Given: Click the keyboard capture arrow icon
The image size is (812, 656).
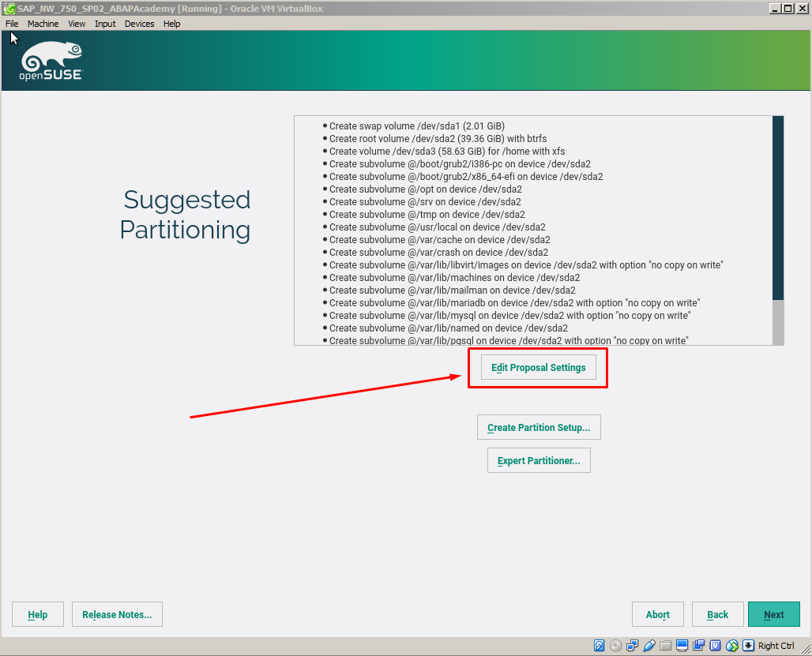Looking at the screenshot, I should coord(748,645).
